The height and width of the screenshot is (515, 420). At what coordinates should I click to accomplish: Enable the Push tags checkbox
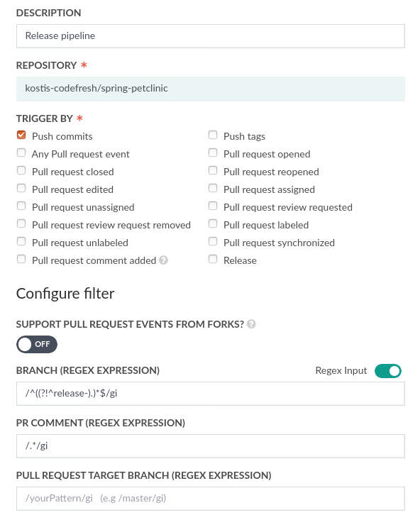[x=213, y=135]
